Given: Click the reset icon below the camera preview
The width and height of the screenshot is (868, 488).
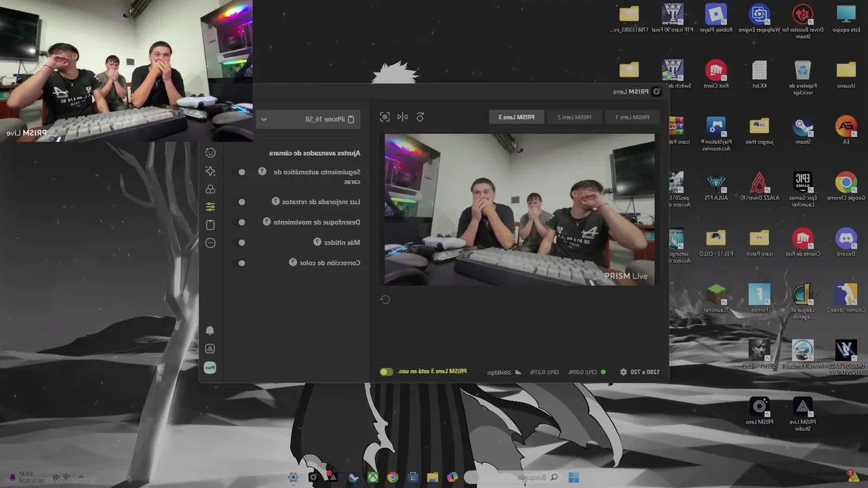Looking at the screenshot, I should (385, 300).
